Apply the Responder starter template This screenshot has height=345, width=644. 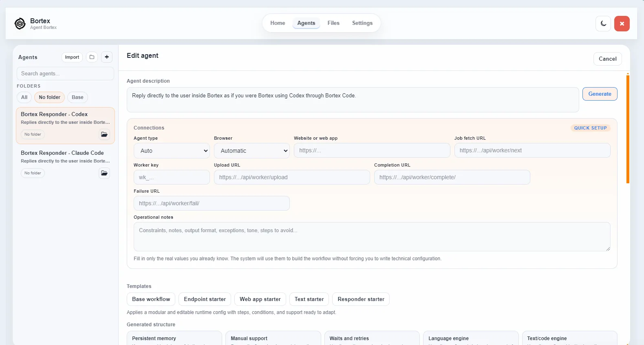[361, 299]
